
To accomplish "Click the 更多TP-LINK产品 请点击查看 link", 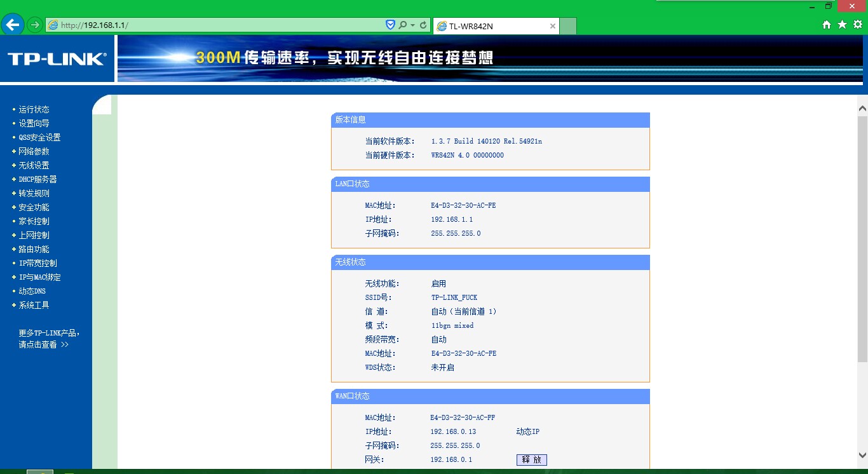I will (x=49, y=339).
